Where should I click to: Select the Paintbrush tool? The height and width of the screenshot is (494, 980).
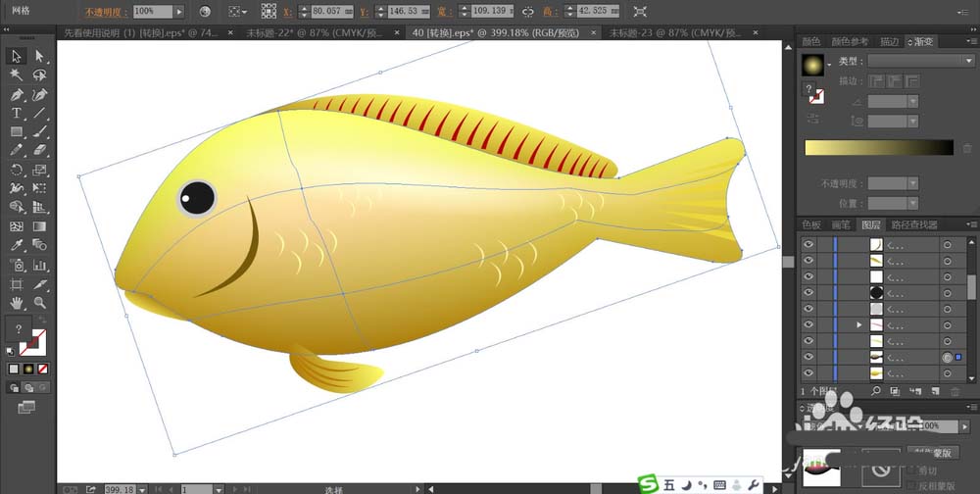coord(40,132)
